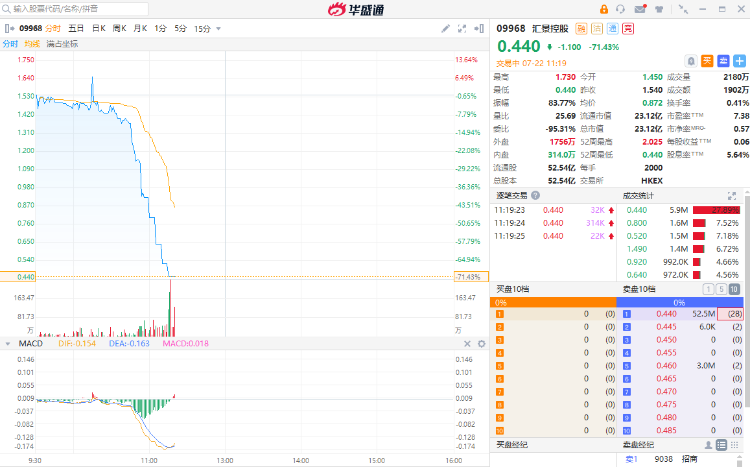Open MACD indicator settings gear
This screenshot has width=750, height=467.
[x=481, y=343]
